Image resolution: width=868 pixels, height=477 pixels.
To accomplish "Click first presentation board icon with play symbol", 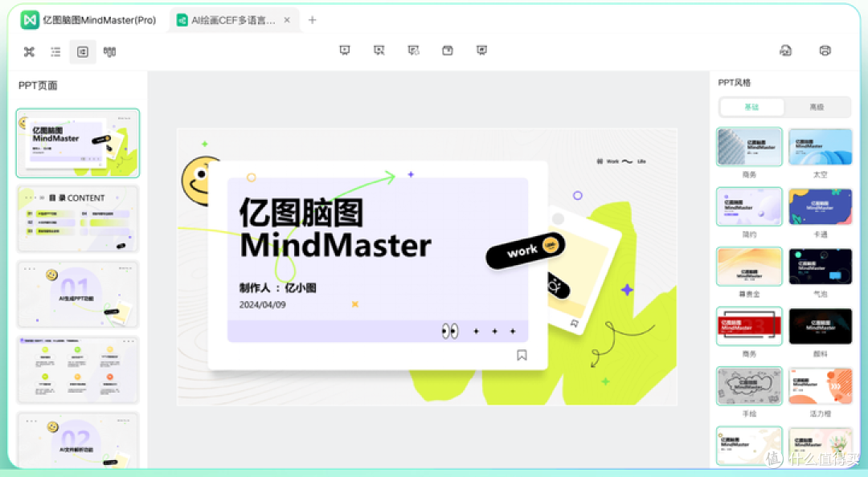I will (345, 51).
